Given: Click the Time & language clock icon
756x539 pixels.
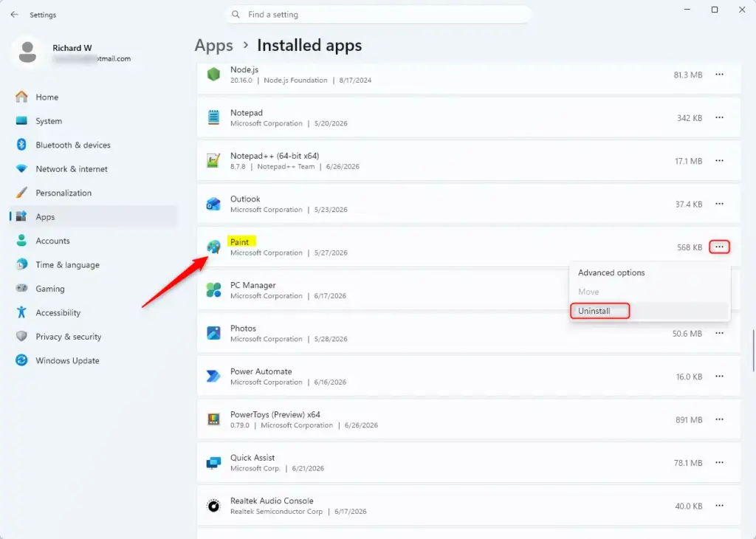Looking at the screenshot, I should coord(21,264).
